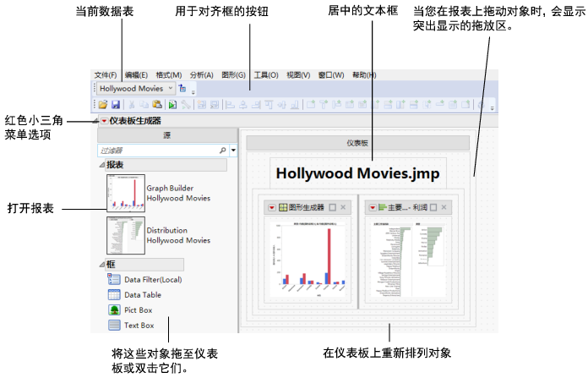This screenshot has width=588, height=378.
Task: Click the Open file toolbar icon
Action: click(103, 106)
